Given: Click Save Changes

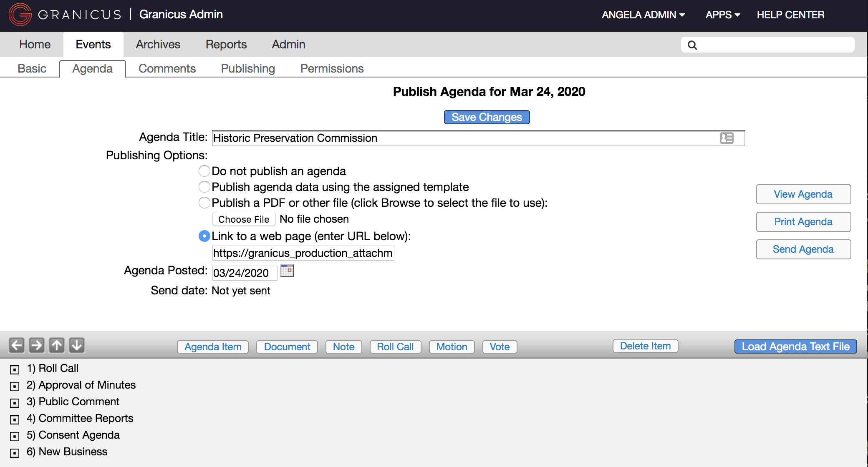Looking at the screenshot, I should (x=487, y=117).
